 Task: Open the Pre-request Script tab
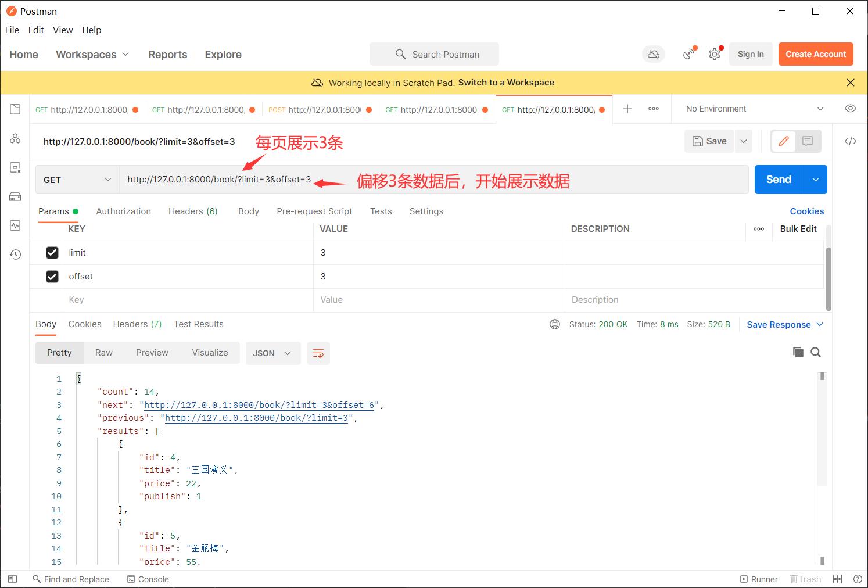click(x=314, y=211)
